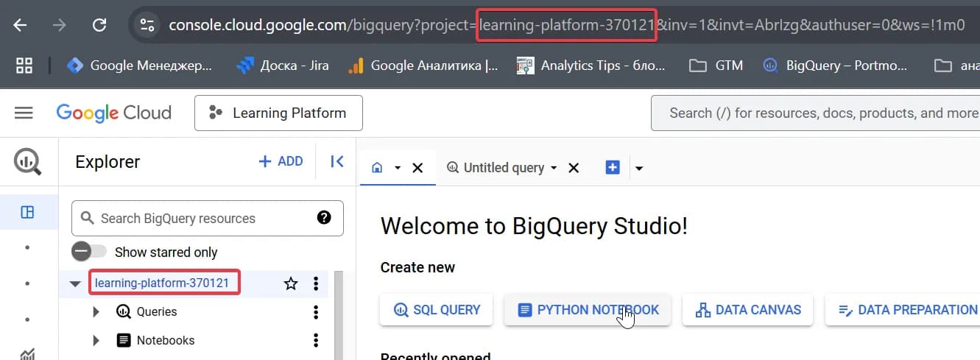Screen dimensions: 980x360
Task: Open Google Аналитика bookmark
Action: click(x=423, y=66)
